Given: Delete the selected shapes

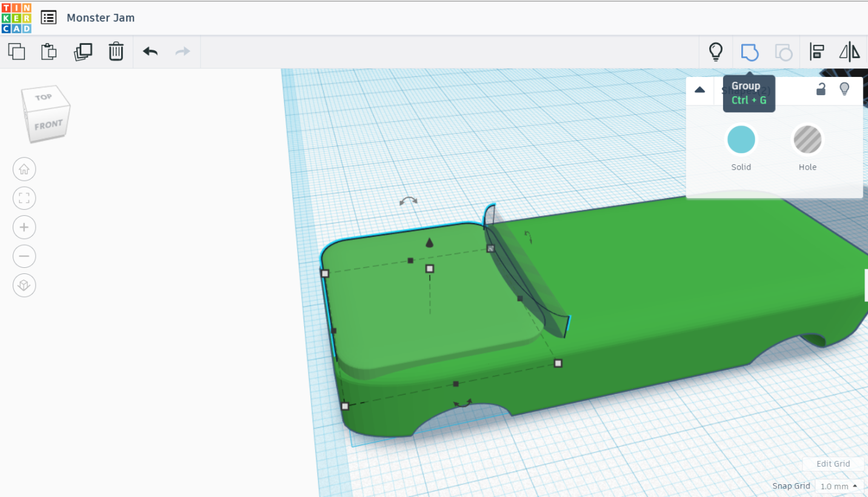Looking at the screenshot, I should coord(116,52).
